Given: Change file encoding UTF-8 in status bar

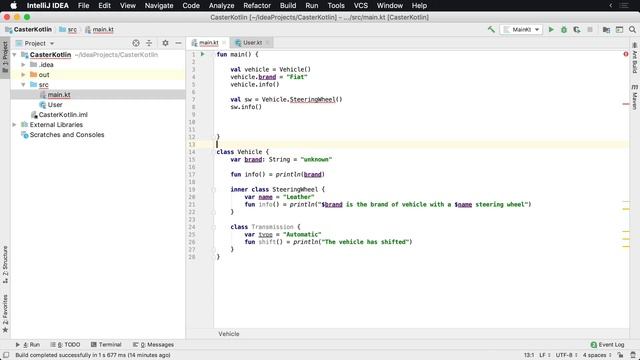Looking at the screenshot, I should pos(567,355).
